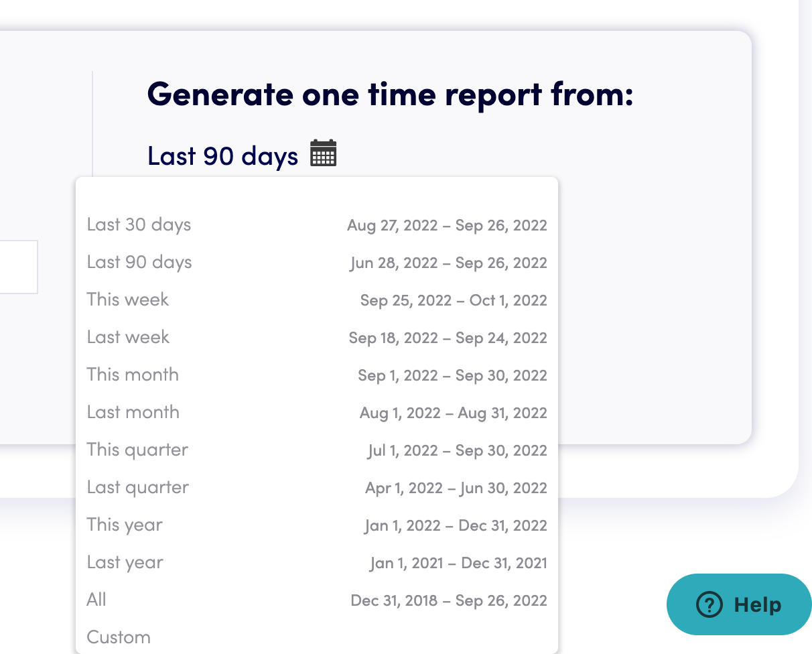
Task: Select This week date range
Action: (x=128, y=300)
